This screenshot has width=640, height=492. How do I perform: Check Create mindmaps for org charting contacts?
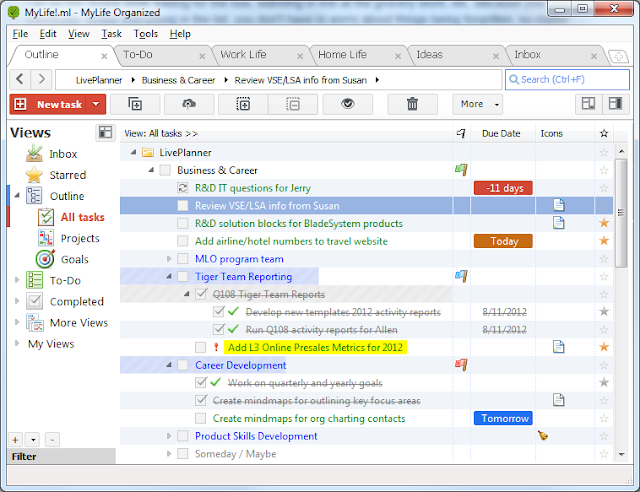[x=200, y=419]
